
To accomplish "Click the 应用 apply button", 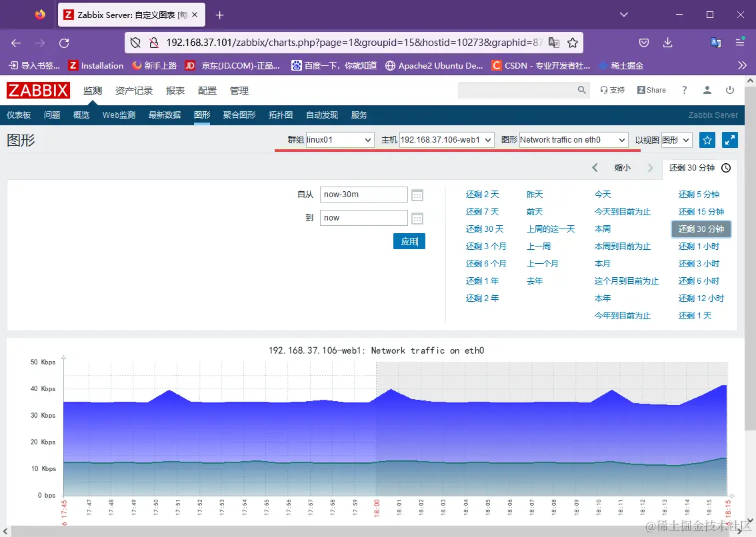I will 409,241.
